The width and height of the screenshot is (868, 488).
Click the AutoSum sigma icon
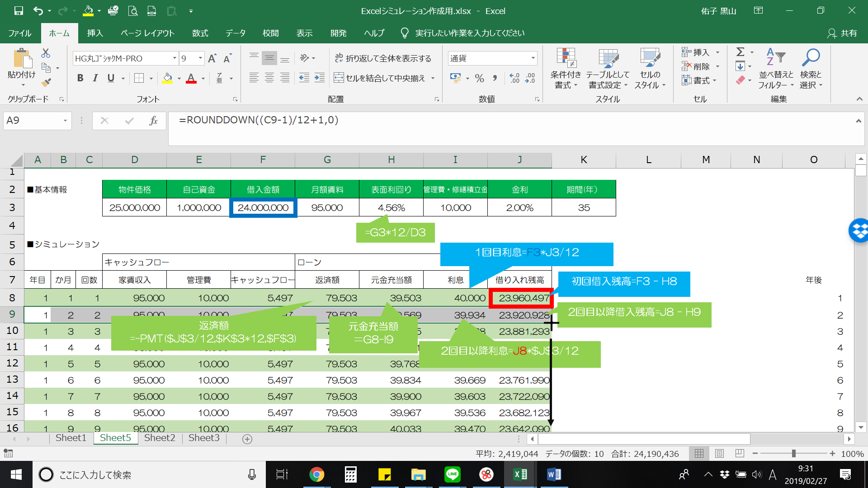740,52
